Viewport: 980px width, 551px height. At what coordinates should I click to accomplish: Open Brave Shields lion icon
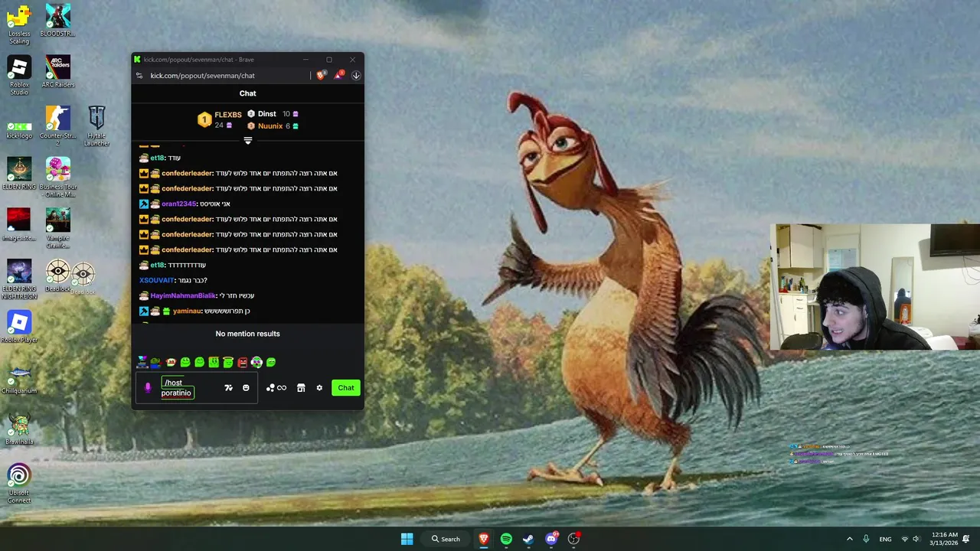[x=322, y=75]
